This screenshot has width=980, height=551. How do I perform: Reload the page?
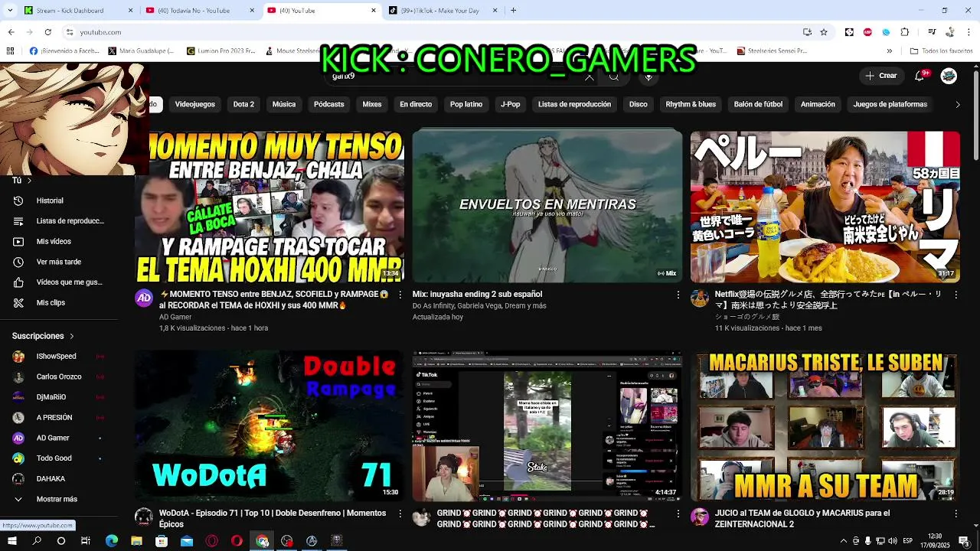click(x=47, y=32)
